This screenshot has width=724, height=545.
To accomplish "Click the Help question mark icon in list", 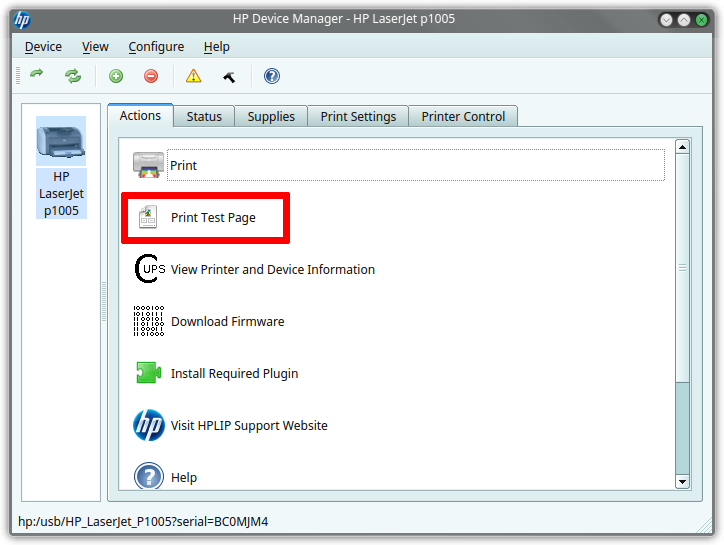I will click(149, 476).
